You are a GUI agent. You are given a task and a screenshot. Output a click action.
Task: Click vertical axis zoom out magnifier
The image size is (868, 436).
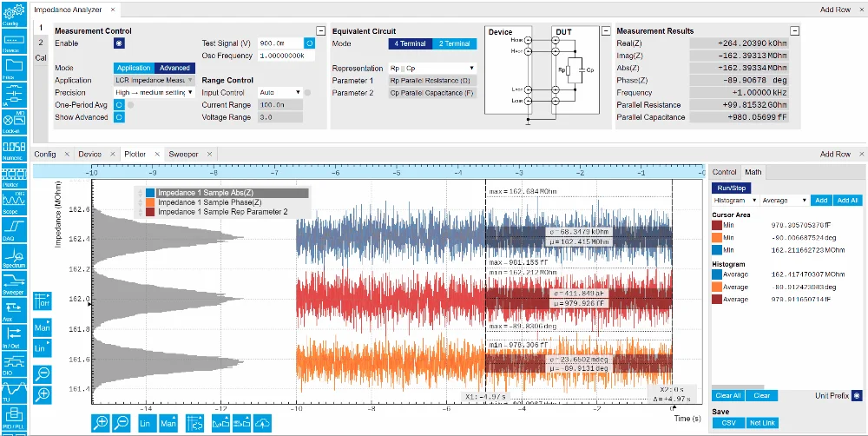[x=42, y=374]
